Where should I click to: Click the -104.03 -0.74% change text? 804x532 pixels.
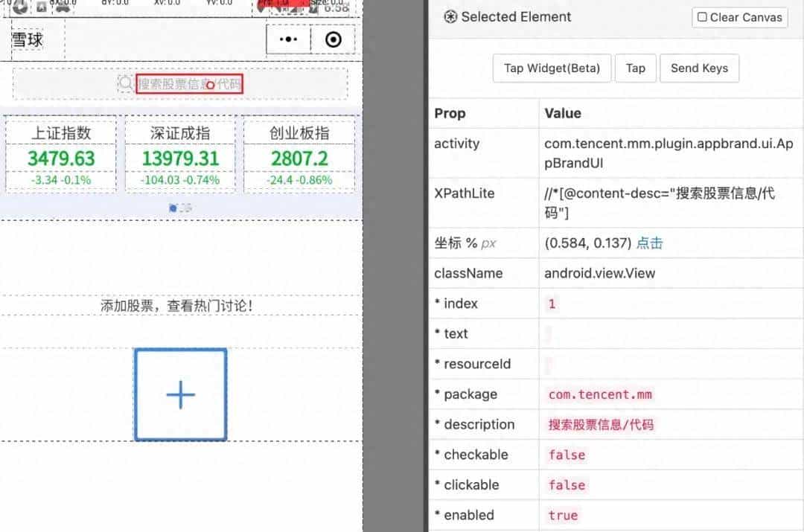[x=180, y=180]
